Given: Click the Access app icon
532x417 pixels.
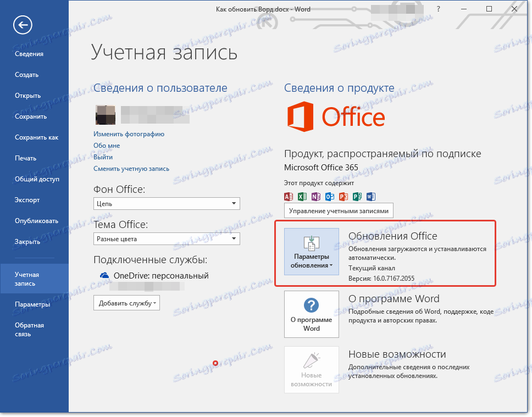Looking at the screenshot, I should click(x=289, y=197).
